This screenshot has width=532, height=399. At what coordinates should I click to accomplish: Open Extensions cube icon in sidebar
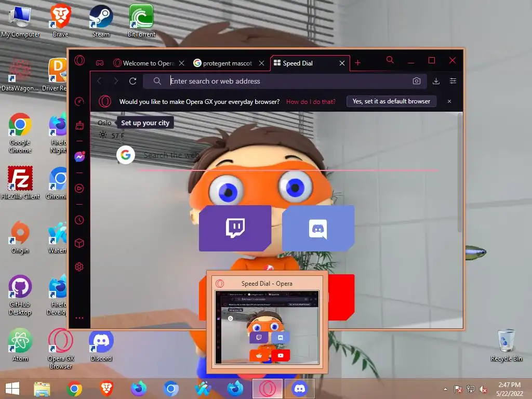pos(79,243)
